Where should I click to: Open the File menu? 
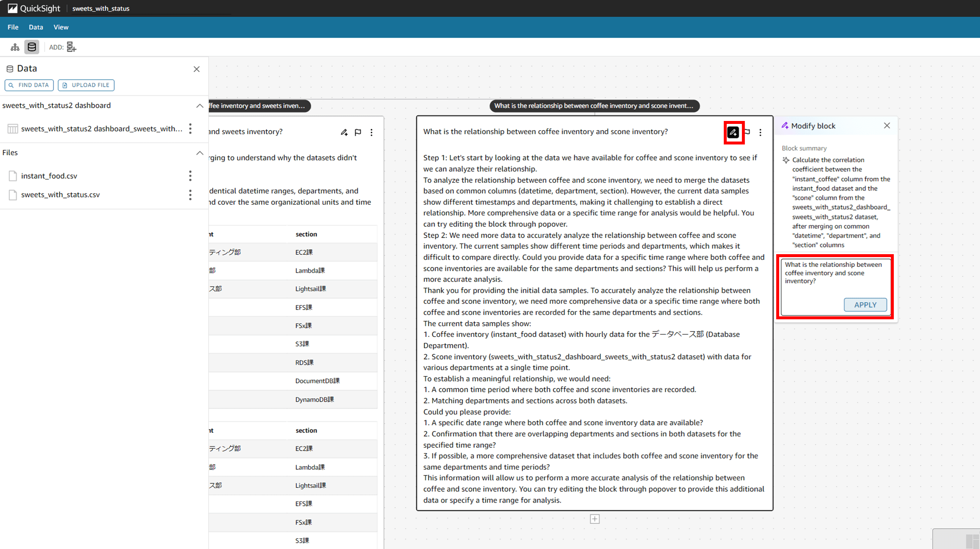13,27
